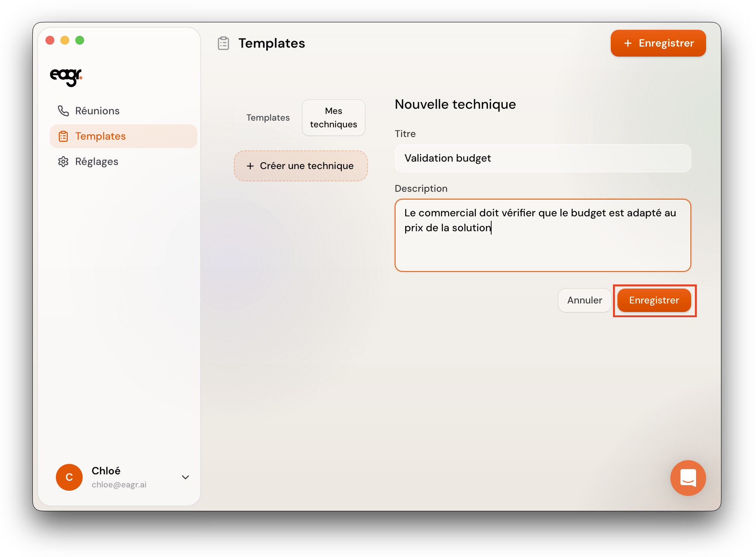Focus the Titre input field
This screenshot has height=557, width=756.
(542, 158)
